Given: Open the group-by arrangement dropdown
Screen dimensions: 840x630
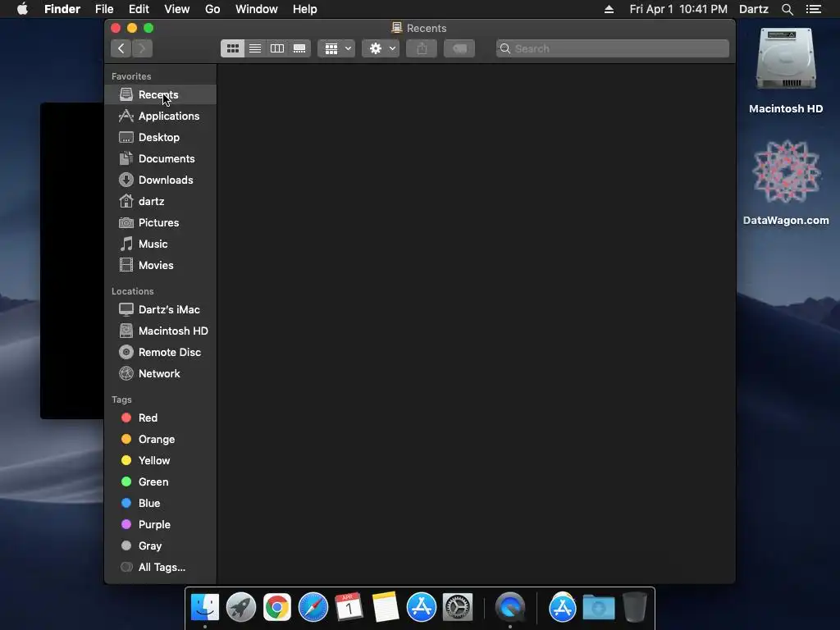Looking at the screenshot, I should point(336,48).
